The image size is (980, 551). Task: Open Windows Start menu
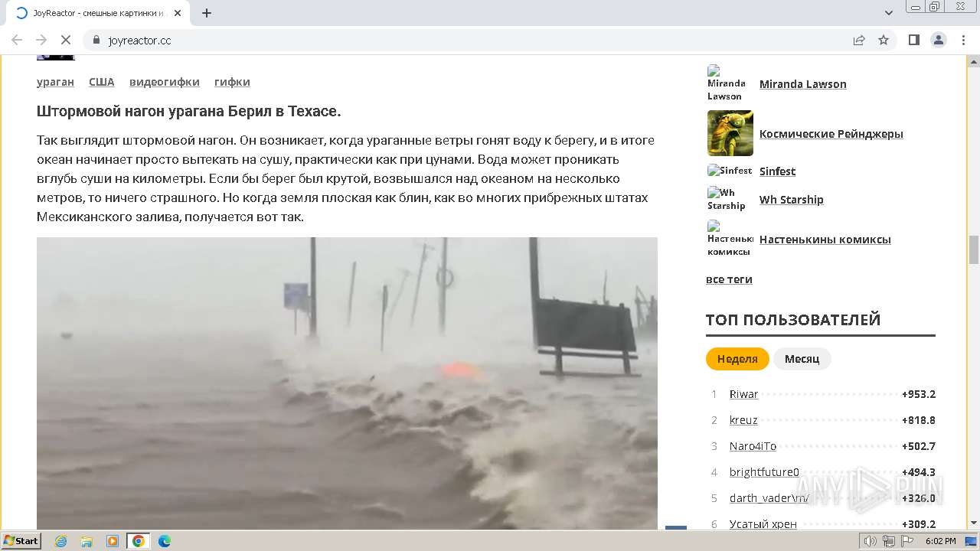[x=21, y=540]
